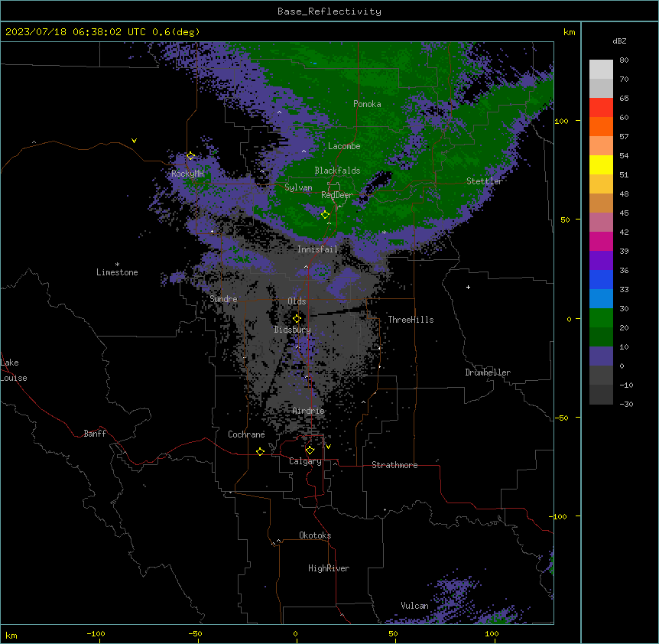
Task: Click the Lake Louise label
Action: point(14,370)
